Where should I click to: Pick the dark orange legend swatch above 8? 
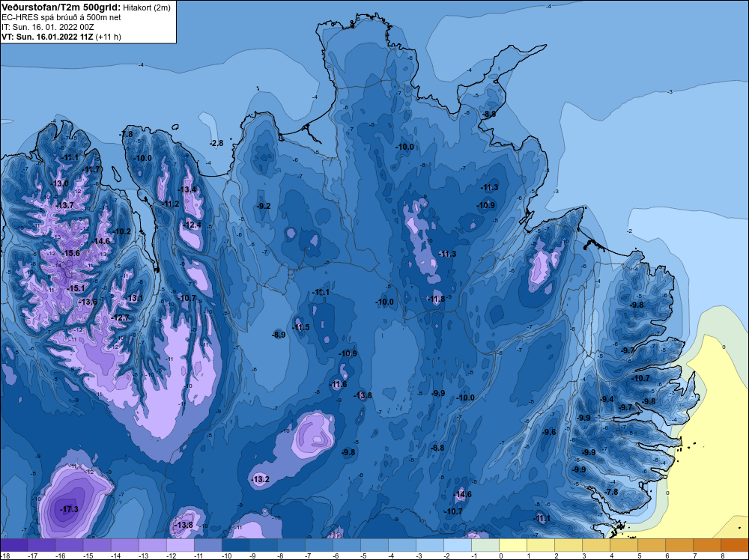pyautogui.click(x=735, y=545)
